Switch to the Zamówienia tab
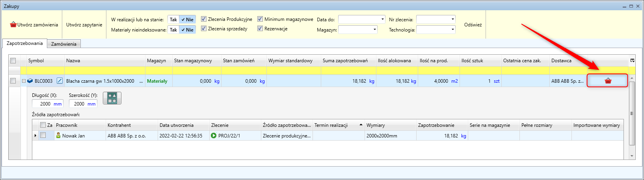 [x=64, y=44]
